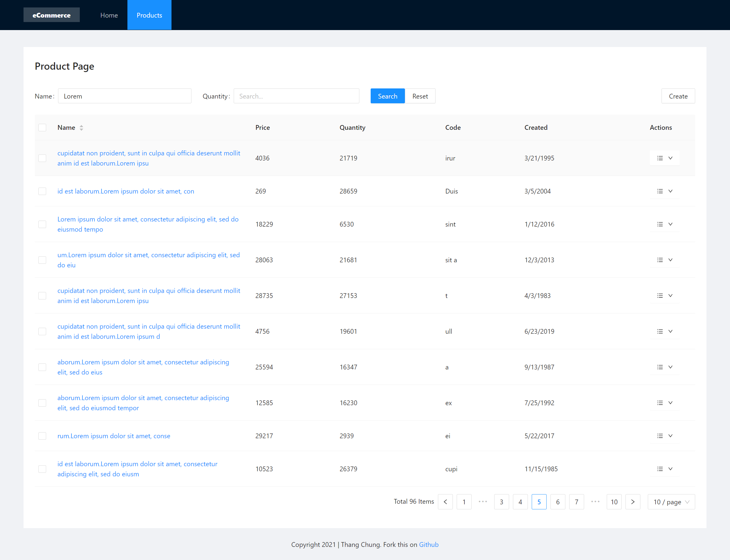This screenshot has height=560, width=730.
Task: Expand actions chevron for sit a row
Action: pos(670,260)
